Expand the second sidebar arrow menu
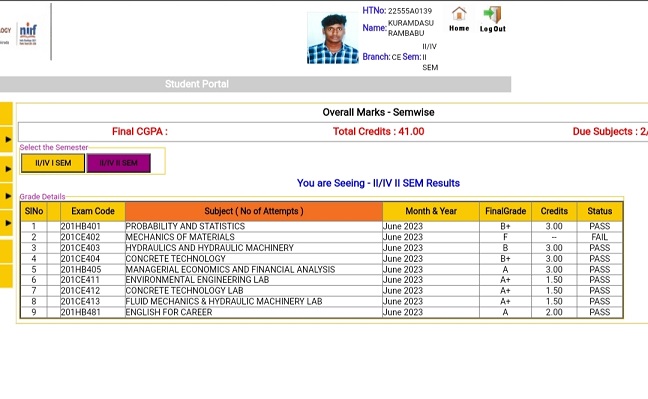The height and width of the screenshot is (399, 648). pyautogui.click(x=6, y=169)
